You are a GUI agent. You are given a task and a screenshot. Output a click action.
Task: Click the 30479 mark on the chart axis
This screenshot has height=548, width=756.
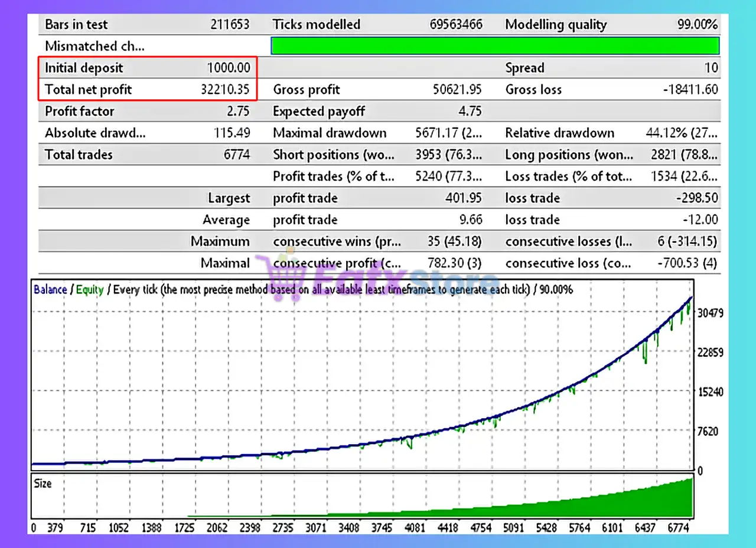coord(710,313)
